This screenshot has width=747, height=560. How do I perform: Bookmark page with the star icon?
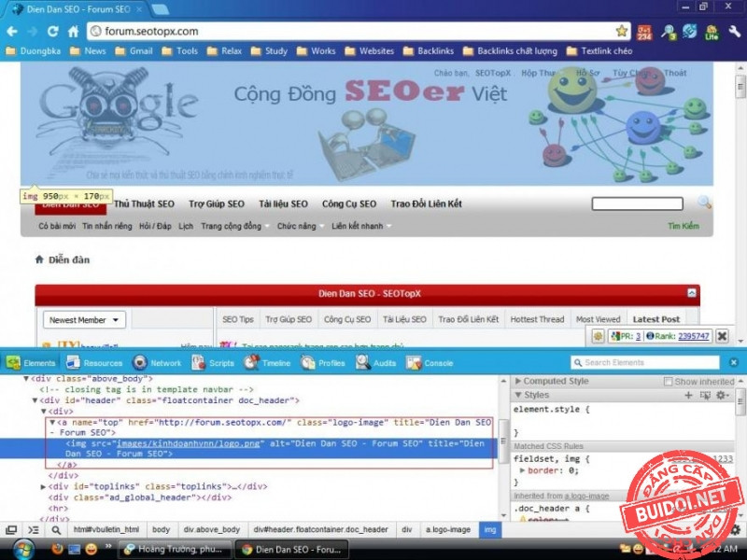coord(621,31)
